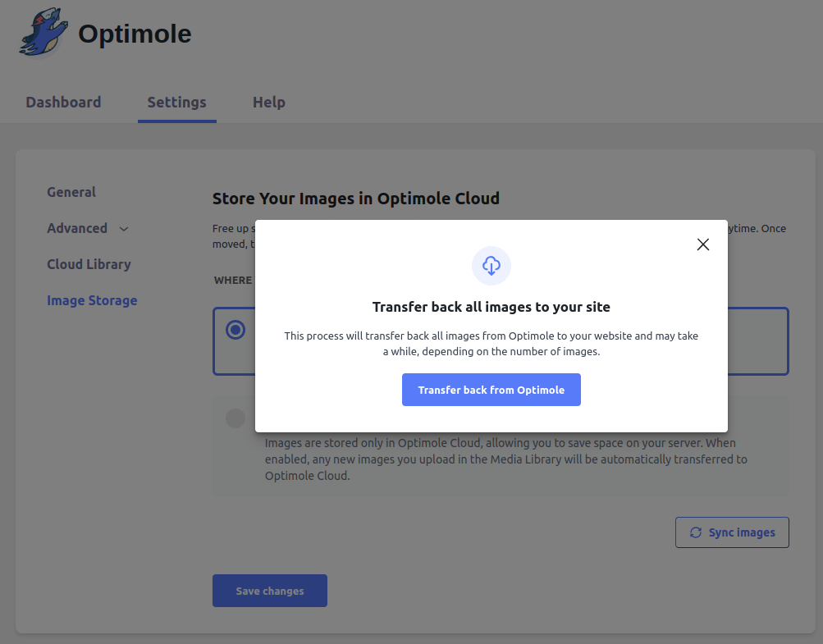The width and height of the screenshot is (823, 644).
Task: Select Image Storage in the sidebar
Action: tap(92, 300)
